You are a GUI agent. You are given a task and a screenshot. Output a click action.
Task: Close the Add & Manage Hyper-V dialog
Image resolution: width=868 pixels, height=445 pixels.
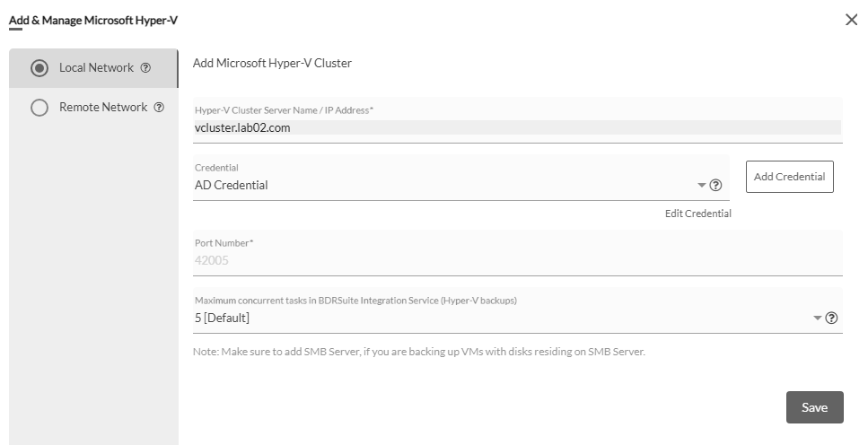pos(851,20)
